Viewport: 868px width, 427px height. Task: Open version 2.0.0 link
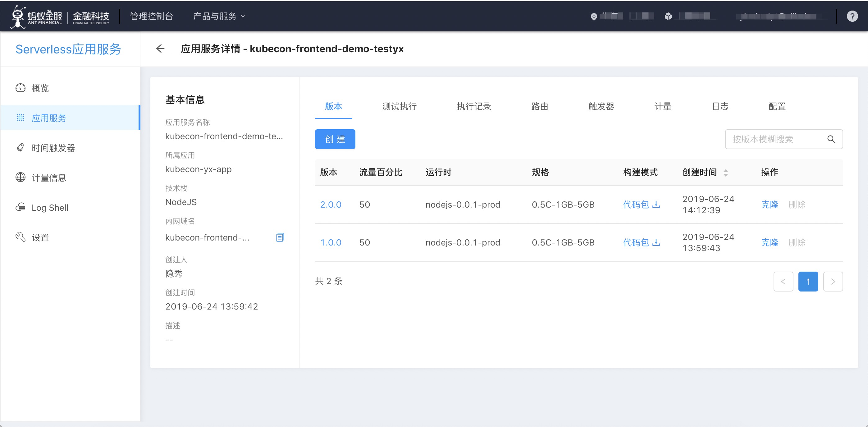pyautogui.click(x=330, y=204)
